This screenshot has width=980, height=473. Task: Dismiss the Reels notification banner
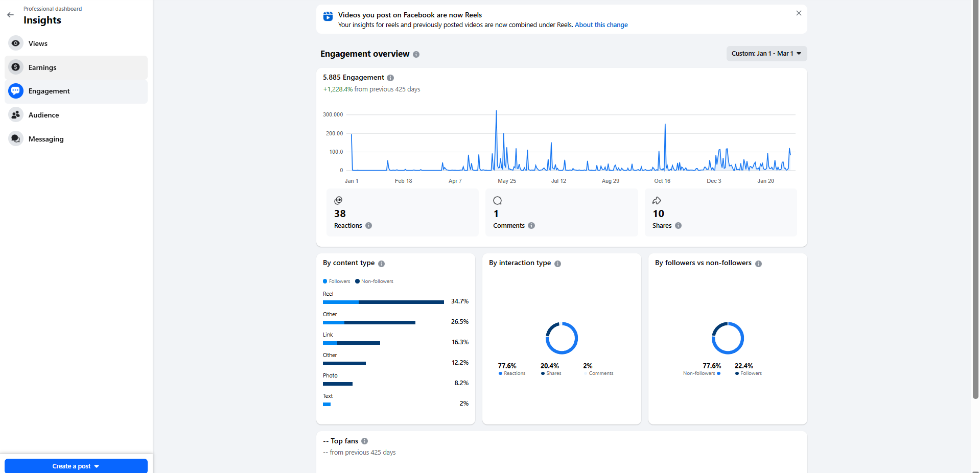tap(799, 13)
